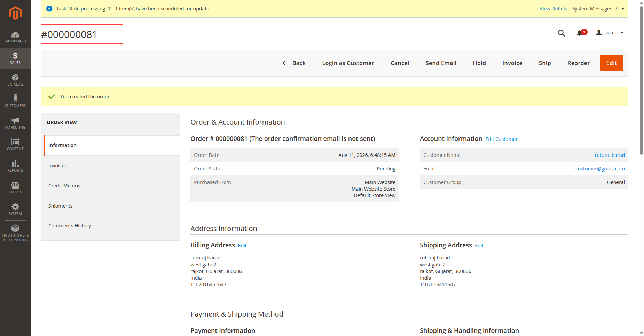Screen dimensions: 644x336
Task: Switch to the Invoices tab
Action: tap(112, 166)
